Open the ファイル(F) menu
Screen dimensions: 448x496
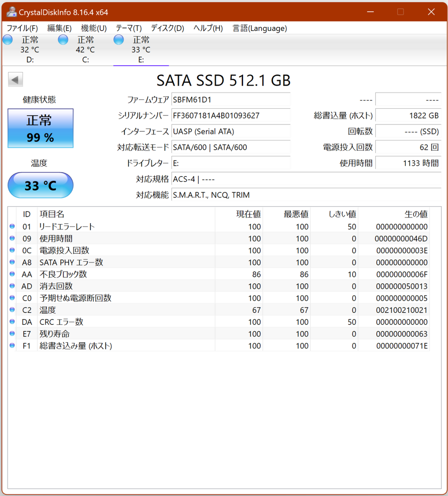(x=22, y=28)
